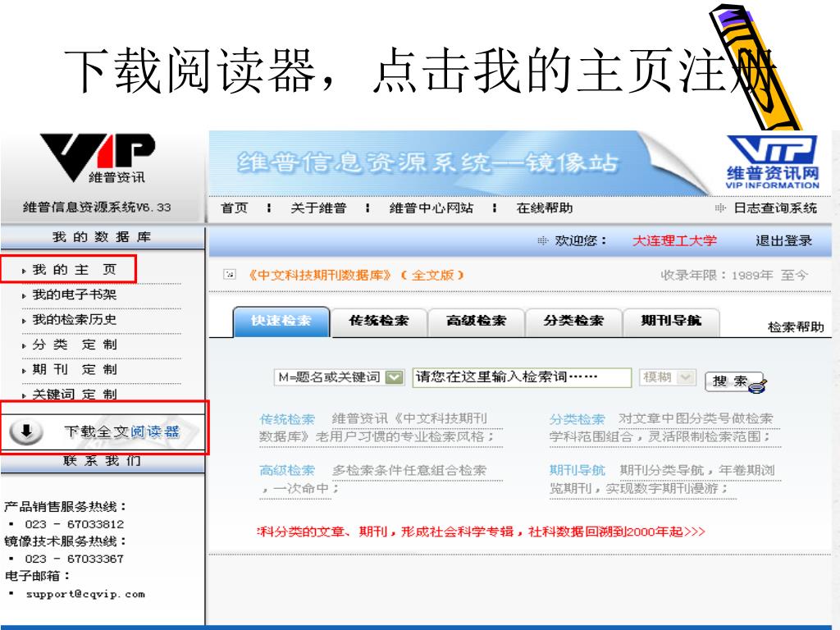840x630 pixels.
Task: Click the search keyword input box
Action: (x=522, y=377)
